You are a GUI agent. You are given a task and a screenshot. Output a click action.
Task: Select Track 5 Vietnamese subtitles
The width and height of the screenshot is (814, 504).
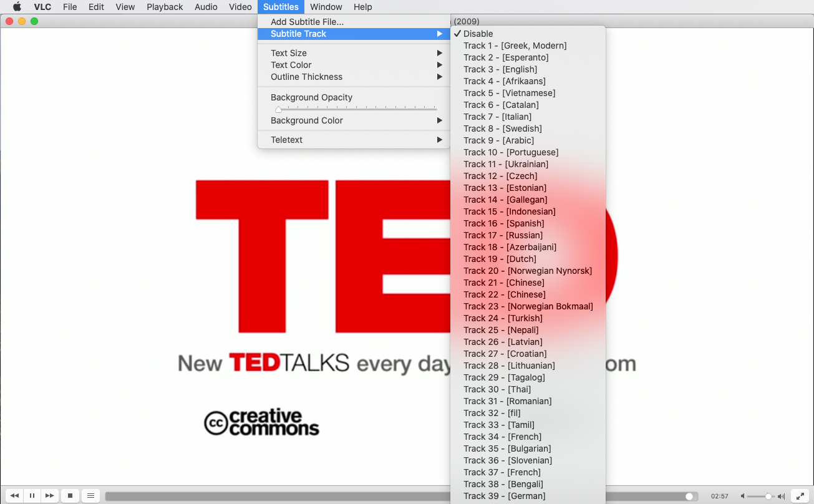(x=528, y=93)
